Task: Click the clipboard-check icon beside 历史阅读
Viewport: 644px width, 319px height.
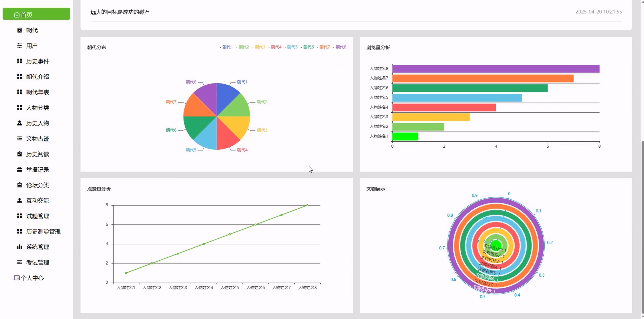Action: click(20, 154)
